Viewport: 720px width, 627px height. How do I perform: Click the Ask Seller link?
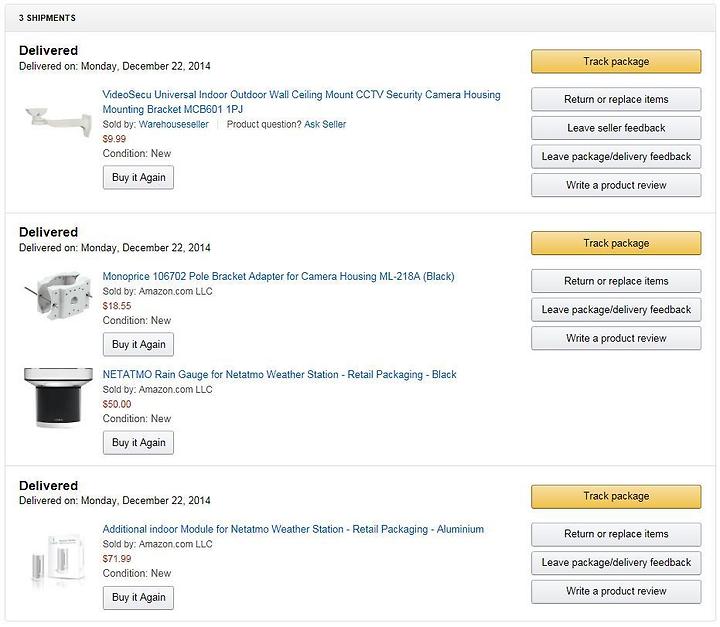[325, 124]
